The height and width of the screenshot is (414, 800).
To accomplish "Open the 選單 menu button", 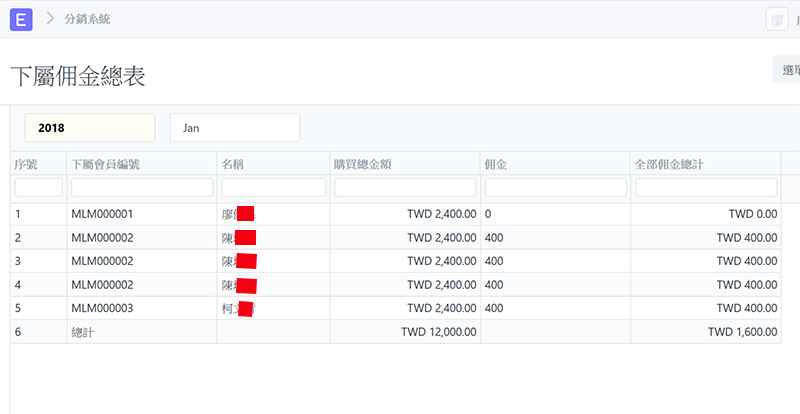I will (788, 69).
